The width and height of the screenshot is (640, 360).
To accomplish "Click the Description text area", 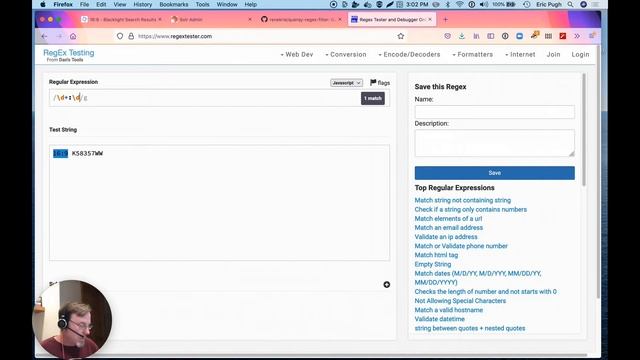I will pyautogui.click(x=495, y=143).
